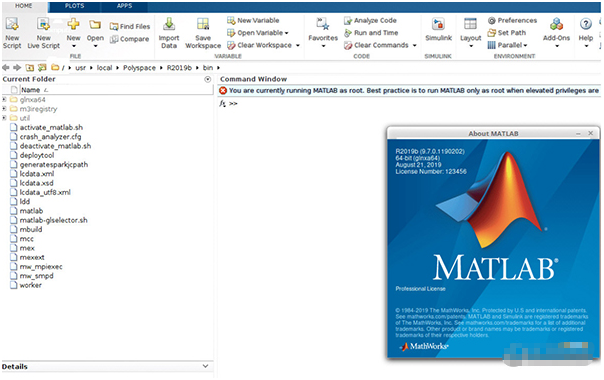Close the About MATLAB dialog
Image resolution: width=604 pixels, height=380 pixels.
tap(591, 133)
